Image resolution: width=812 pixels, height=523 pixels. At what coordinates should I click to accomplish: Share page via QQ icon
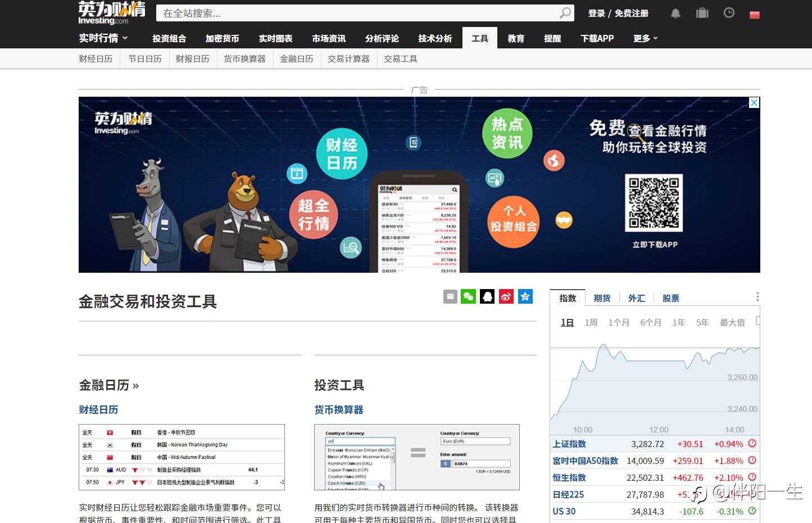pyautogui.click(x=487, y=296)
